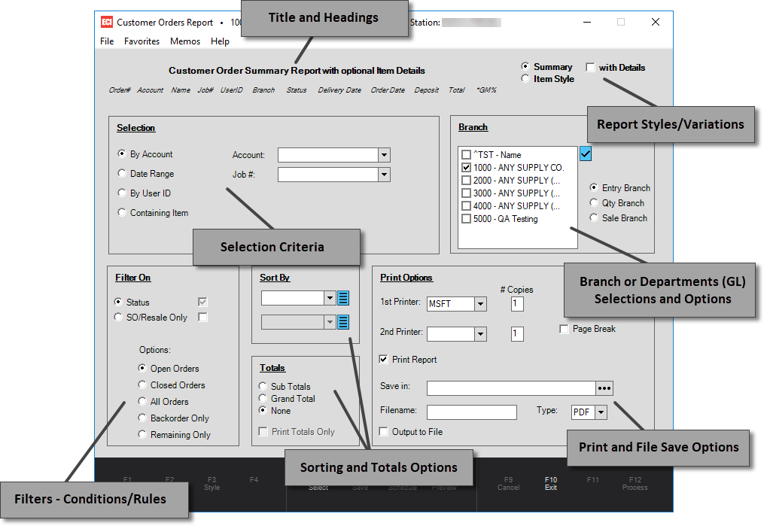
Task: Expand the first Sort By dropdown
Action: pos(330,298)
